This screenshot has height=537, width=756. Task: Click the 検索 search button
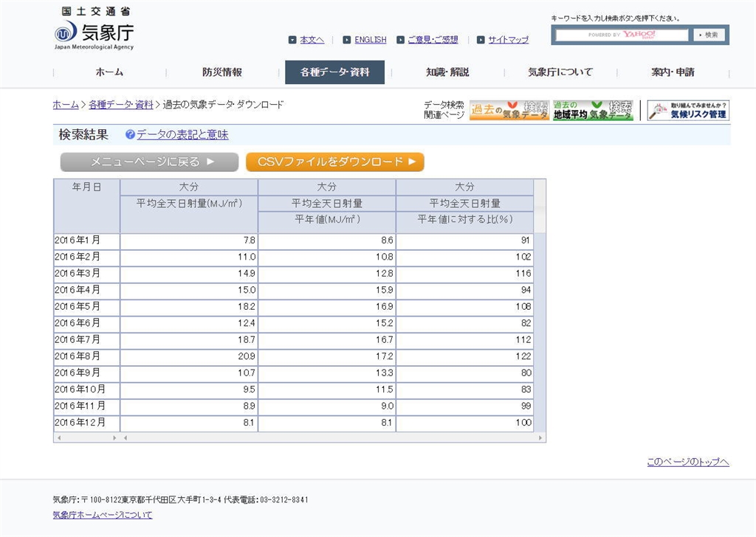(x=709, y=35)
